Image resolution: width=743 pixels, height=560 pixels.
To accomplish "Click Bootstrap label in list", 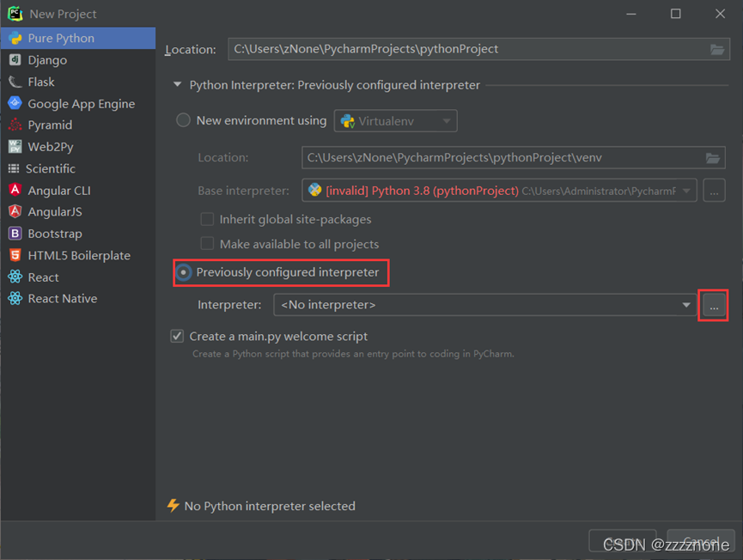I will 55,234.
